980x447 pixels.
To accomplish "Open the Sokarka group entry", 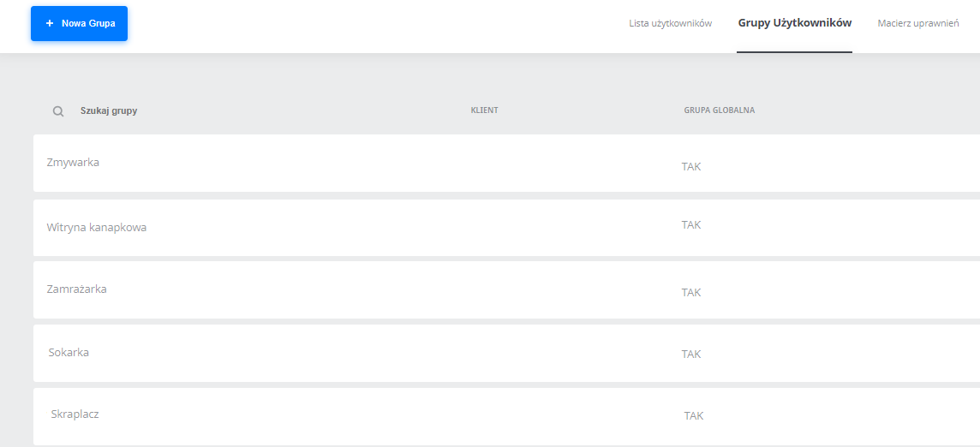I will pyautogui.click(x=506, y=353).
